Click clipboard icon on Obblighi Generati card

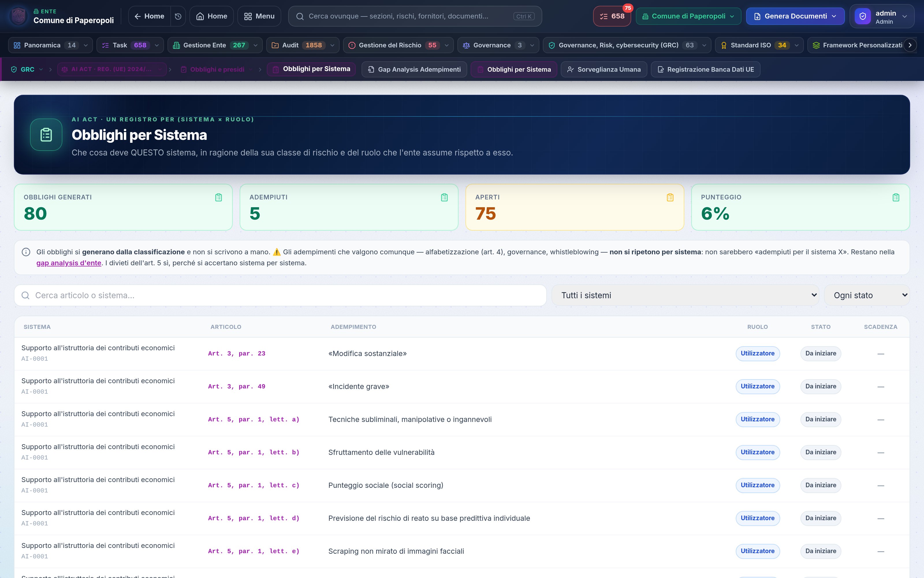point(218,197)
